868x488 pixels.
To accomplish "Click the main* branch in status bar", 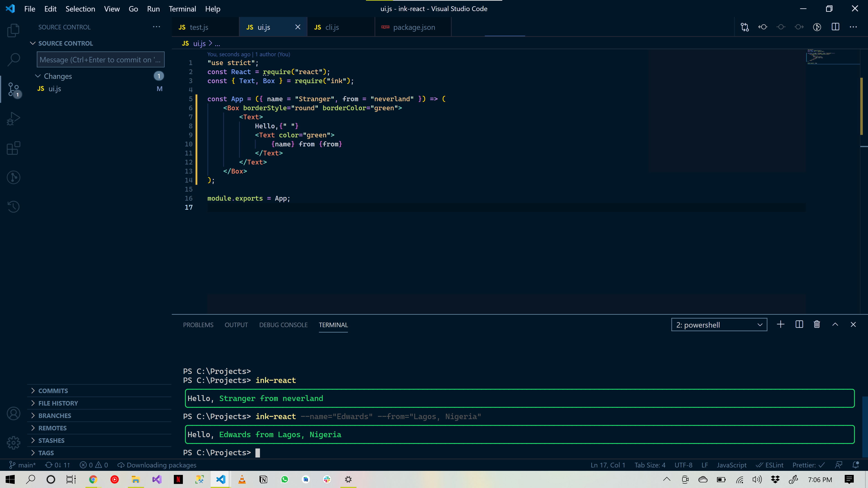I will (23, 465).
